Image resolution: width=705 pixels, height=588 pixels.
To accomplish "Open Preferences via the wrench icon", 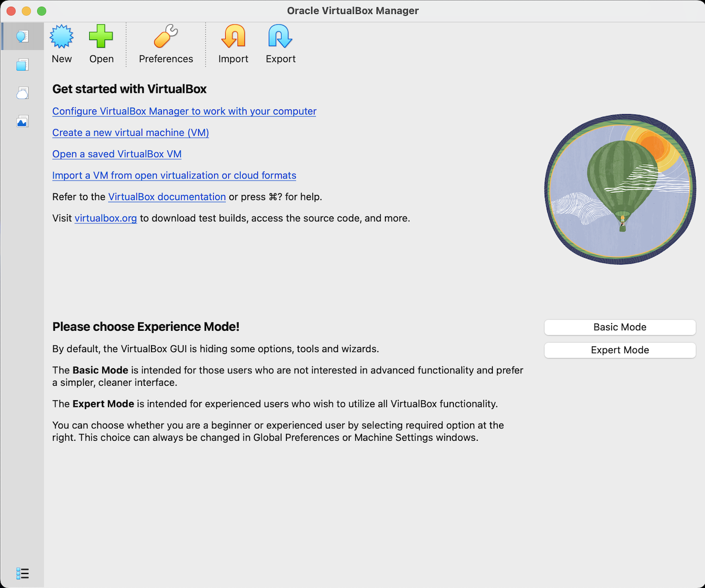I will click(x=166, y=37).
